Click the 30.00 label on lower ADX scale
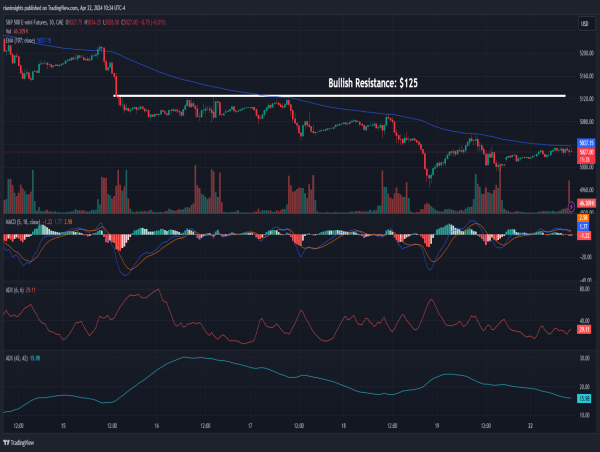The width and height of the screenshot is (600, 452). (x=584, y=358)
